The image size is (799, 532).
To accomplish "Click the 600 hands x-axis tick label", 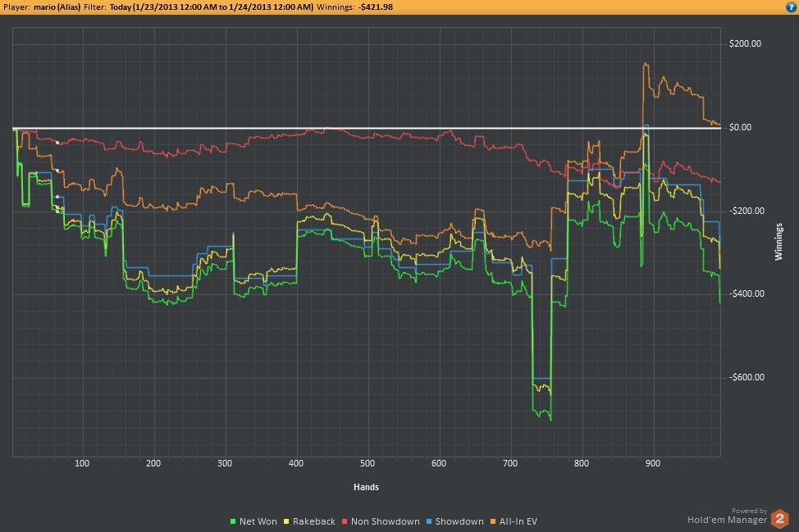I will 439,463.
